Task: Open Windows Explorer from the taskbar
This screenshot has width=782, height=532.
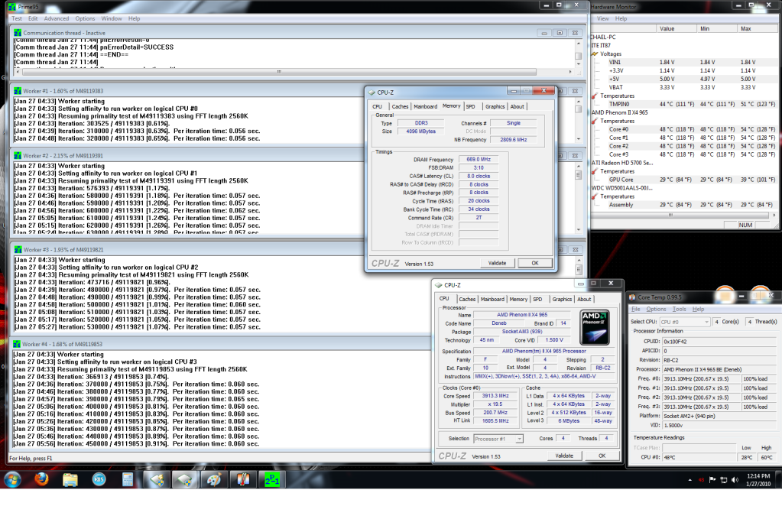Action: tap(69, 480)
